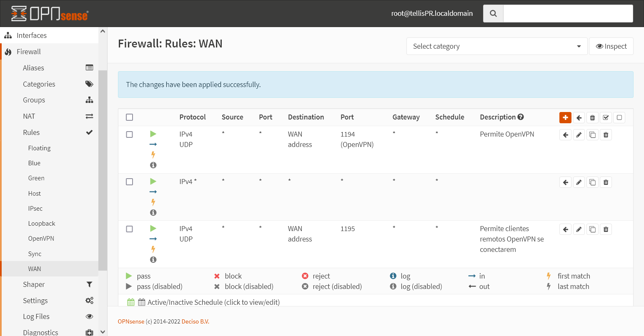Collapse the Firewall menu in sidebar
The width and height of the screenshot is (644, 336).
pyautogui.click(x=29, y=52)
